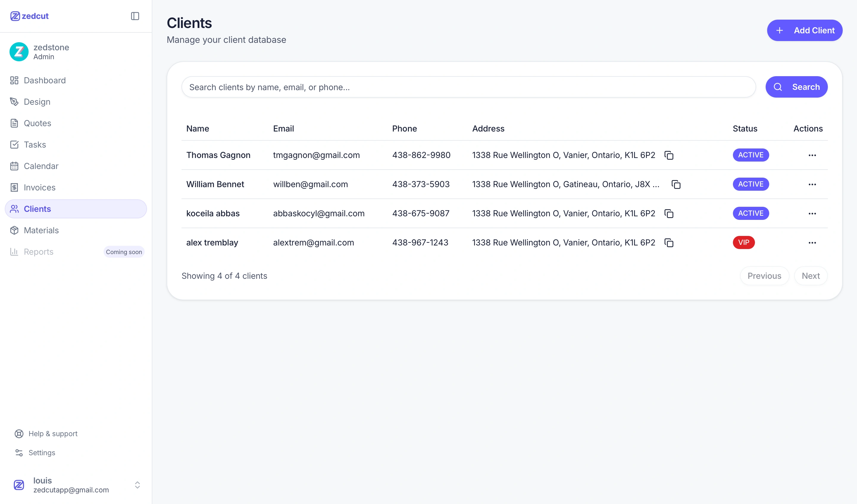
Task: Click phone number 438-862-9980
Action: pyautogui.click(x=421, y=155)
